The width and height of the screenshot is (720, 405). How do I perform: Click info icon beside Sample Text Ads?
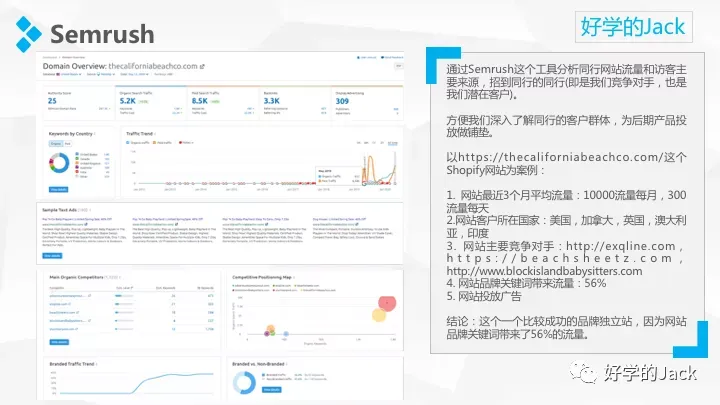[90, 210]
